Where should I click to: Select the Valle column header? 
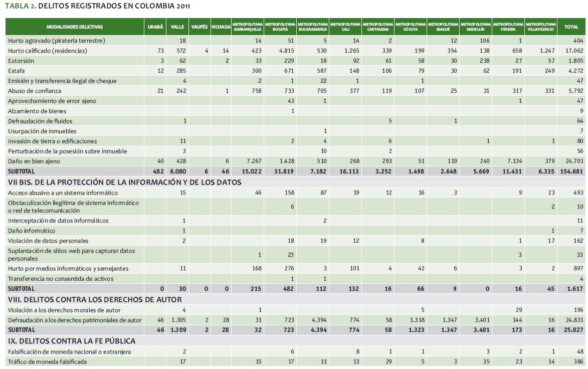pos(177,27)
